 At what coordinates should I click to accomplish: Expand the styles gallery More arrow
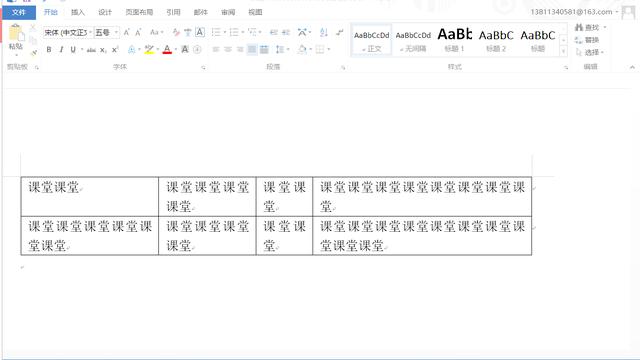tap(563, 51)
